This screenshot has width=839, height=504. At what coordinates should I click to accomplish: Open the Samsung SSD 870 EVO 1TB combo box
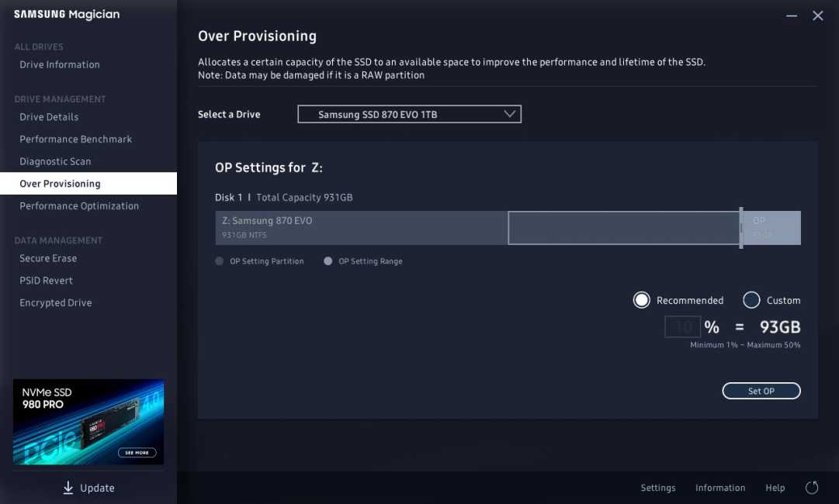coord(409,114)
